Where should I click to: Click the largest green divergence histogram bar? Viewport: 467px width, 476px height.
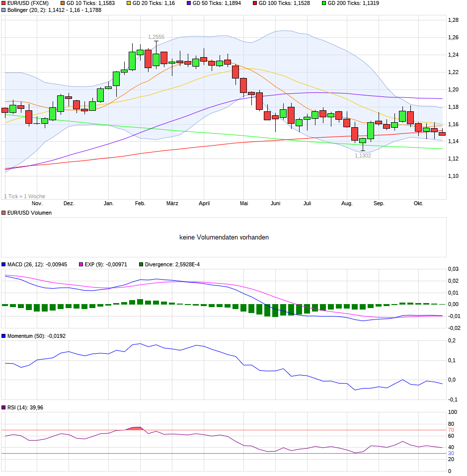point(275,311)
